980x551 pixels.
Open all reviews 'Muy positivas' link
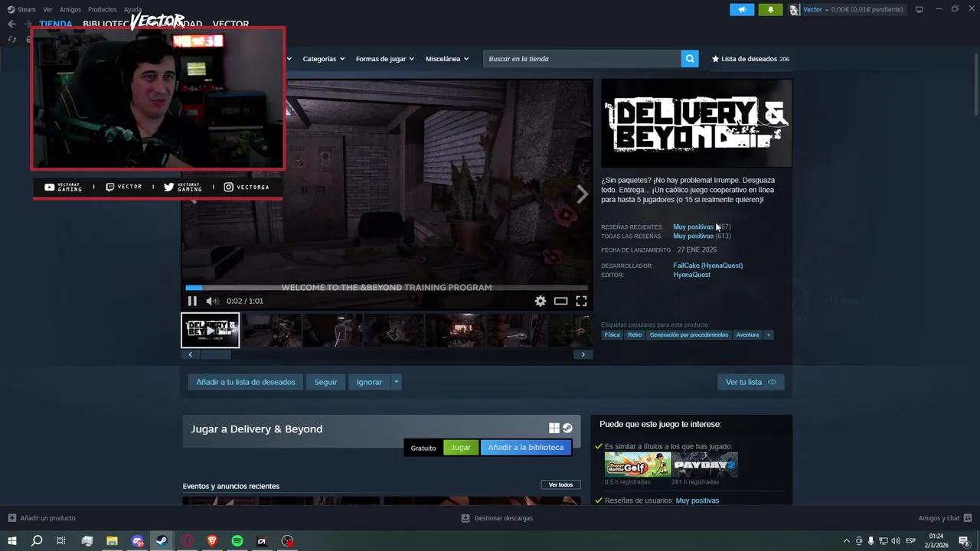[x=693, y=236]
